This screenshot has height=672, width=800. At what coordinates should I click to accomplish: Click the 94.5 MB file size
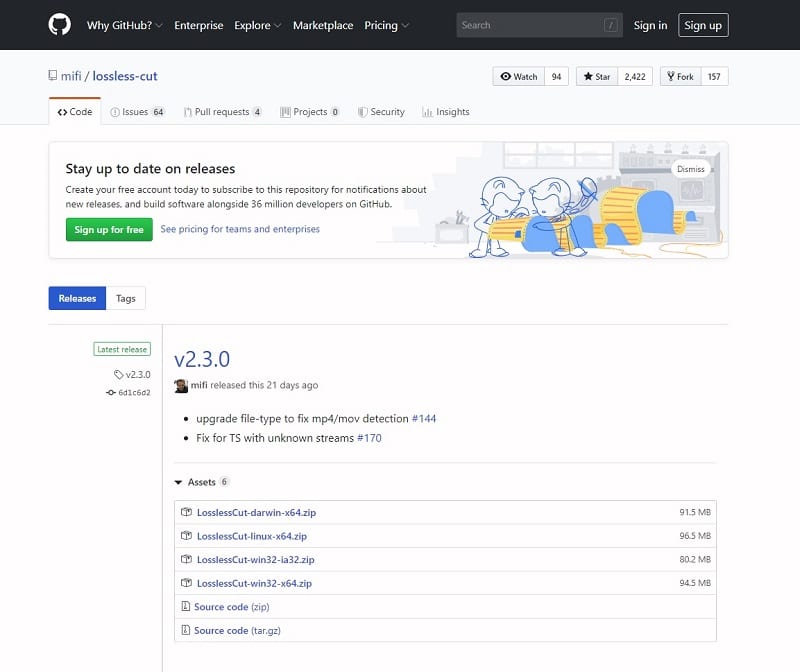tap(695, 583)
